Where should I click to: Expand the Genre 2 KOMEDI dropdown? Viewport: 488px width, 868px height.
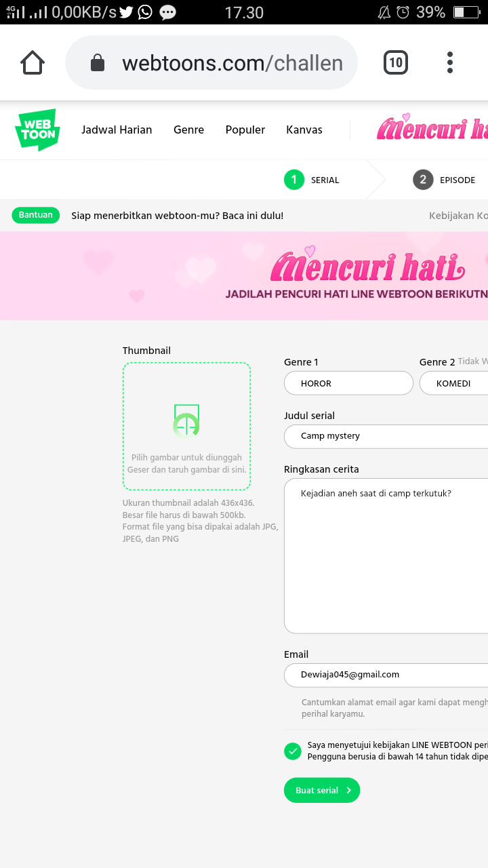(x=453, y=383)
